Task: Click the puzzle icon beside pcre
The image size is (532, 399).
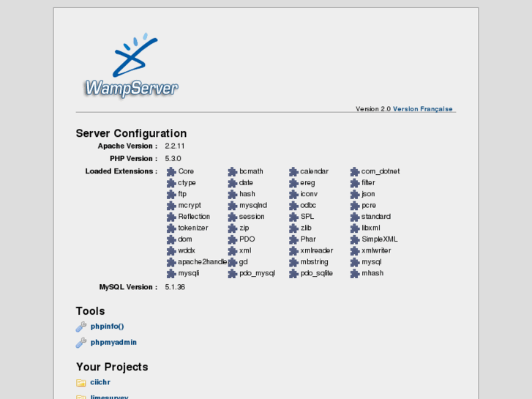Action: pos(355,206)
